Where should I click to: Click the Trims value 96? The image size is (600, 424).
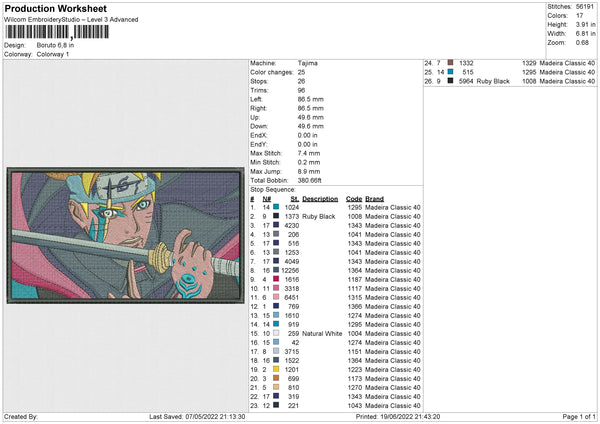click(x=302, y=90)
